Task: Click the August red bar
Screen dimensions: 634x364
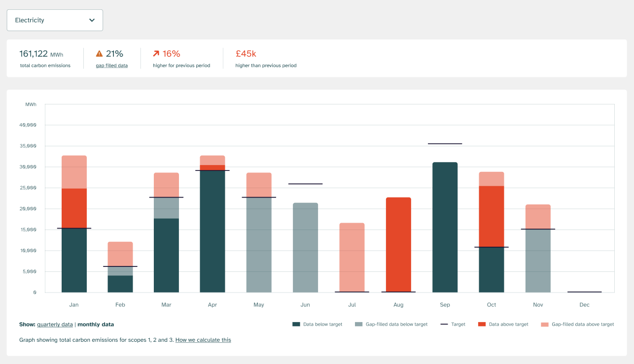Action: [398, 245]
